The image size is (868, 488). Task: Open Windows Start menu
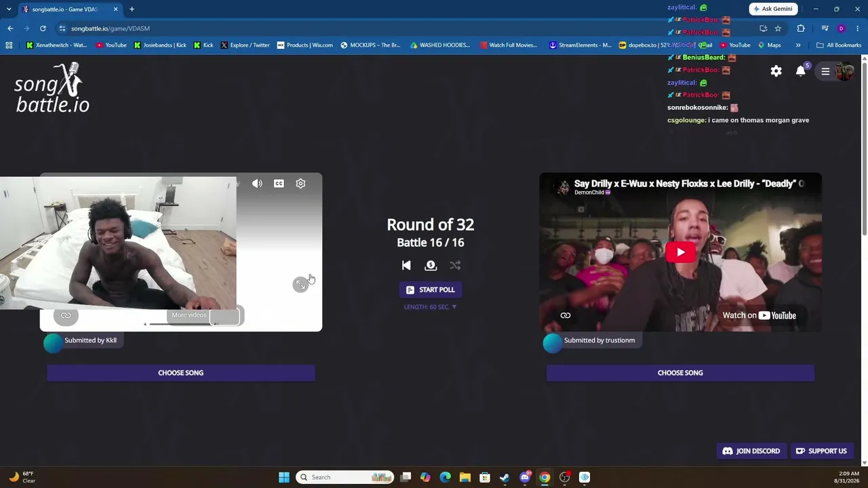click(x=284, y=477)
